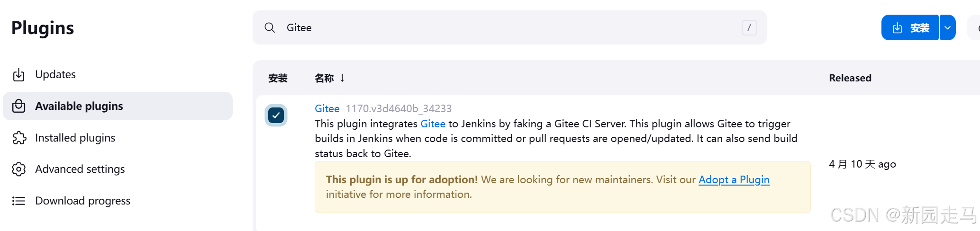The width and height of the screenshot is (980, 231).
Task: Click the Released column header
Action: click(850, 78)
